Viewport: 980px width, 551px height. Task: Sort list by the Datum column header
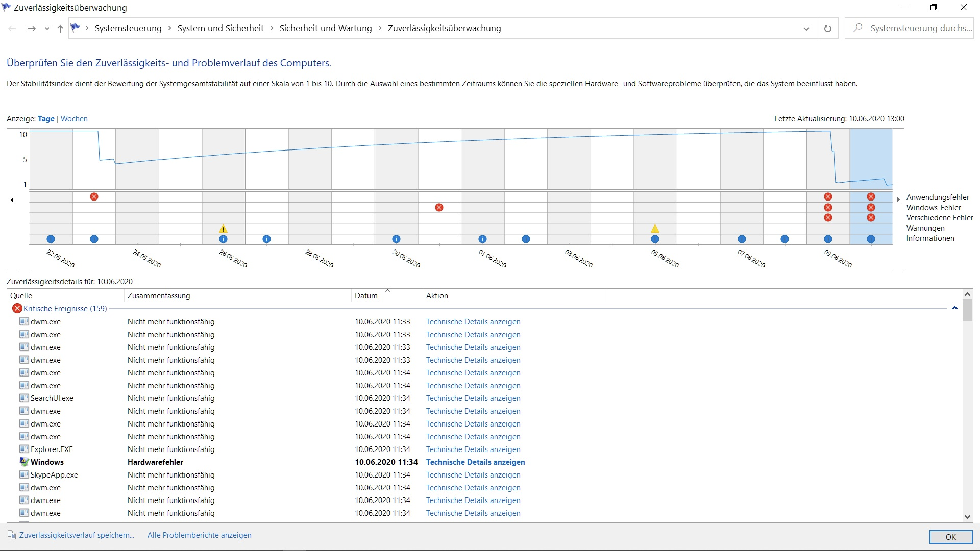366,296
